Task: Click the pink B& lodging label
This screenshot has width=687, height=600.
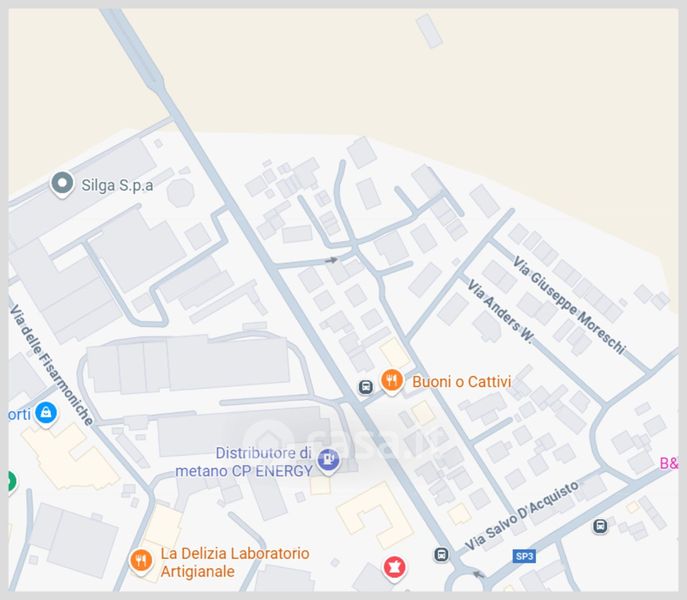Action: pyautogui.click(x=669, y=463)
